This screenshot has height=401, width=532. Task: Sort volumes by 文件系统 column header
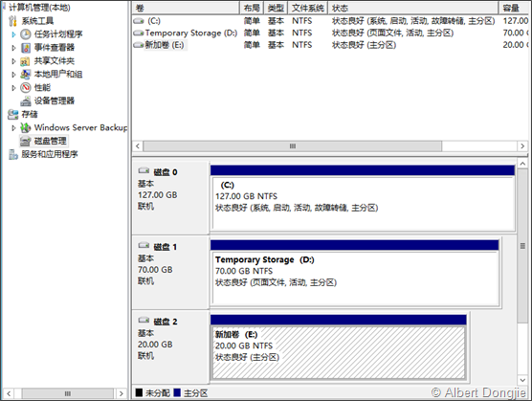(x=308, y=8)
